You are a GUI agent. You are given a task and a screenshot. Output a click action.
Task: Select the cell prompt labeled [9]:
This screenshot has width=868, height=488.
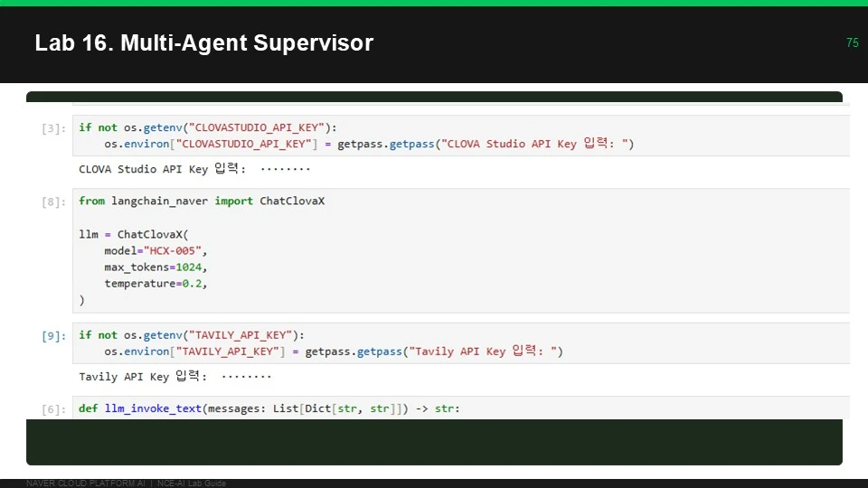tap(53, 336)
